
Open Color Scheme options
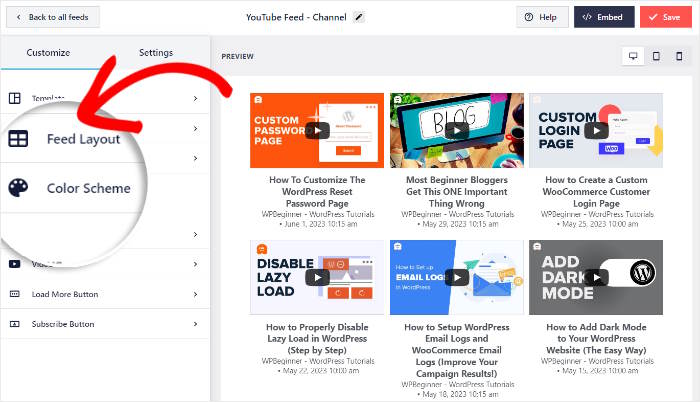(89, 188)
